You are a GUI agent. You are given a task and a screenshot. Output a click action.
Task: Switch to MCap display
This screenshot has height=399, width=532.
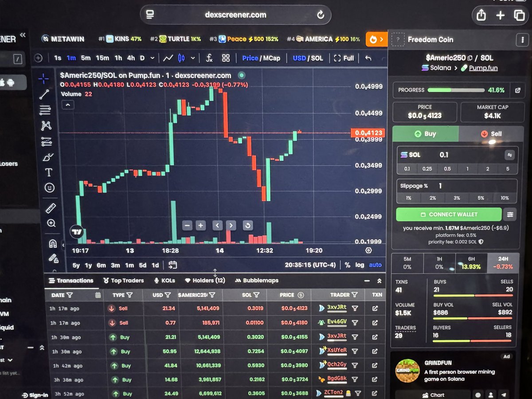pyautogui.click(x=271, y=58)
